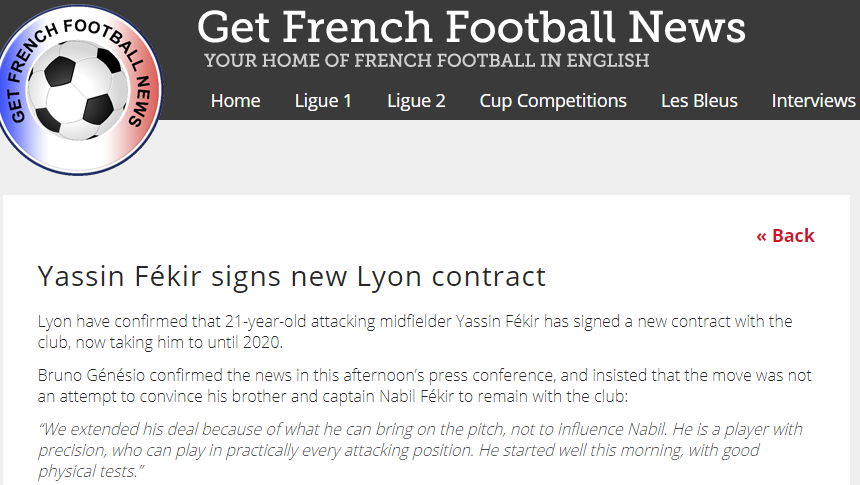The width and height of the screenshot is (860, 485).
Task: Click the year "2020" in the first paragraph
Action: point(262,342)
